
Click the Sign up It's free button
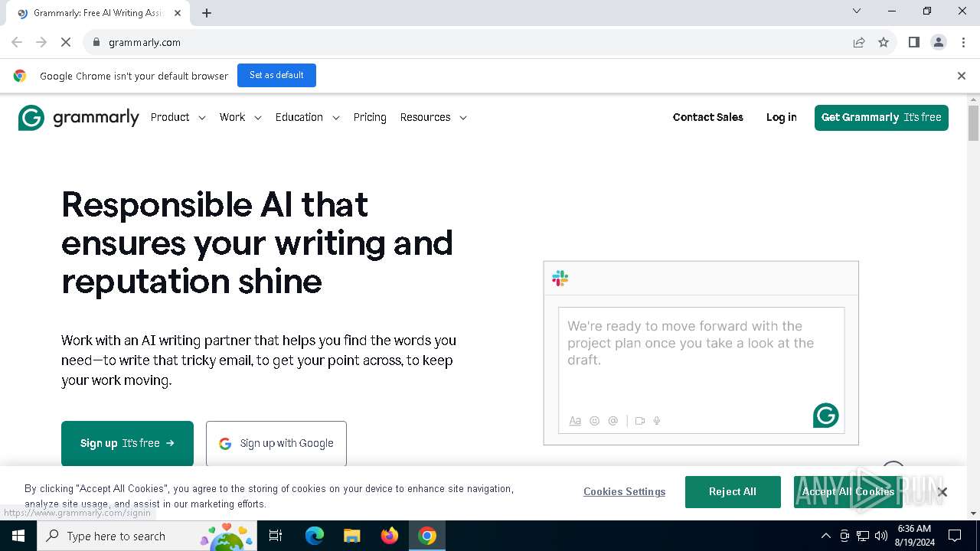pos(127,443)
